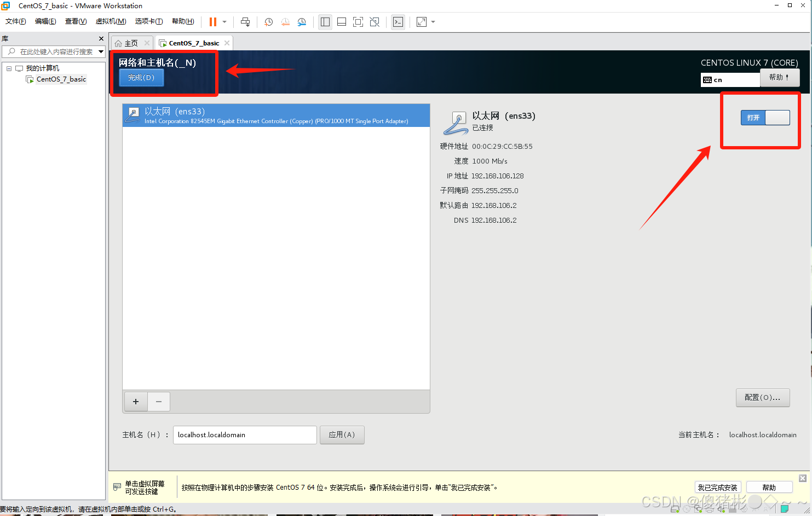812x516 pixels.
Task: Click the ethernet cable icon beside 以太网 (ens33)
Action: coord(456,123)
